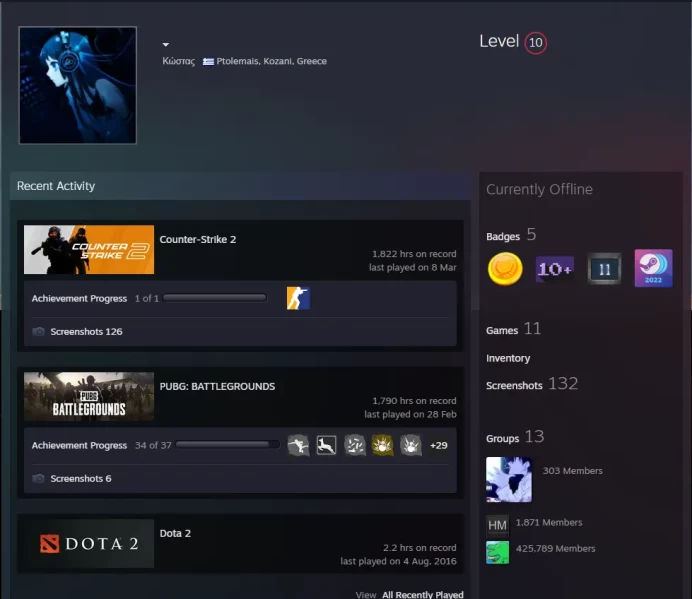
Task: View the Counter-Strike 2 achievement icon
Action: [298, 298]
